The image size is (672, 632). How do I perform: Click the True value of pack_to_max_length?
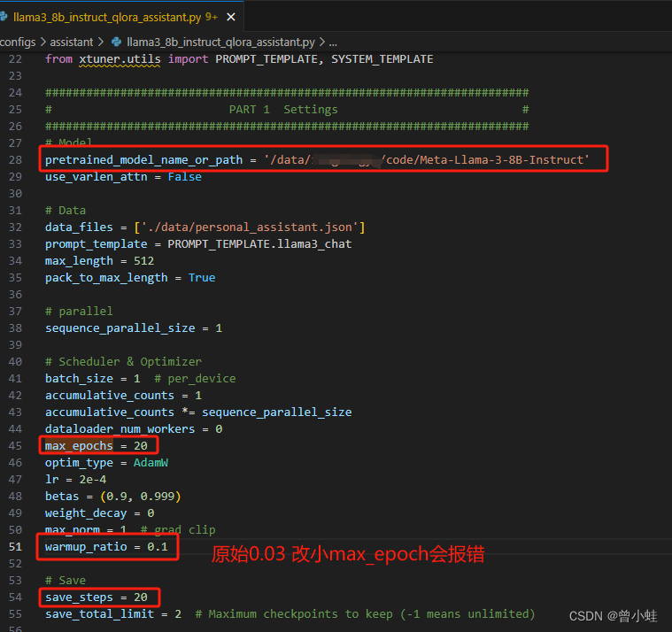coord(202,278)
